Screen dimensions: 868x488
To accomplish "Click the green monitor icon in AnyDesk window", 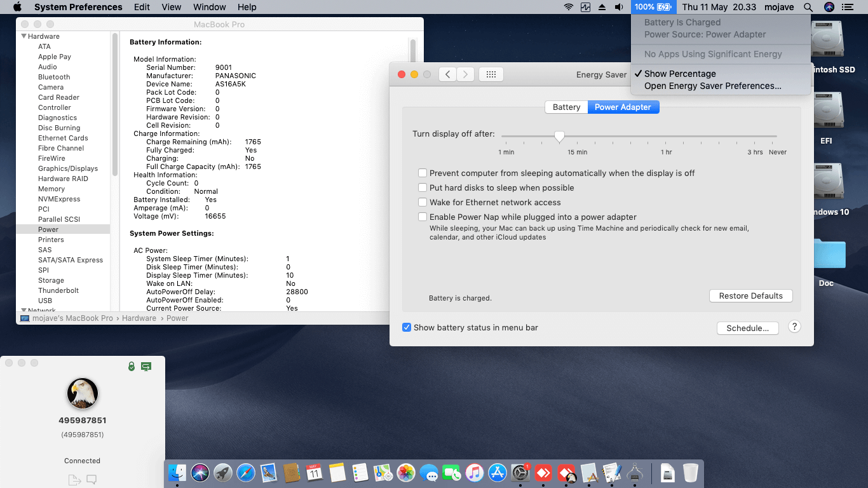I will pos(146,366).
